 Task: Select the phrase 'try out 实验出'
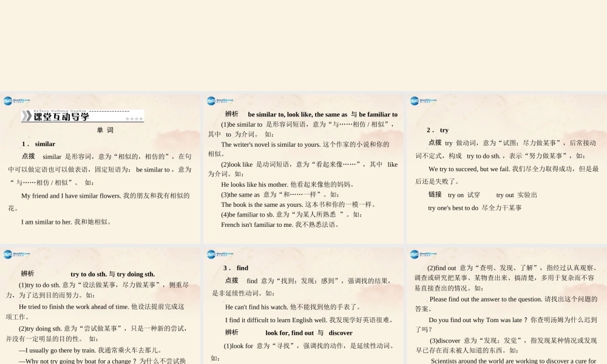click(517, 195)
